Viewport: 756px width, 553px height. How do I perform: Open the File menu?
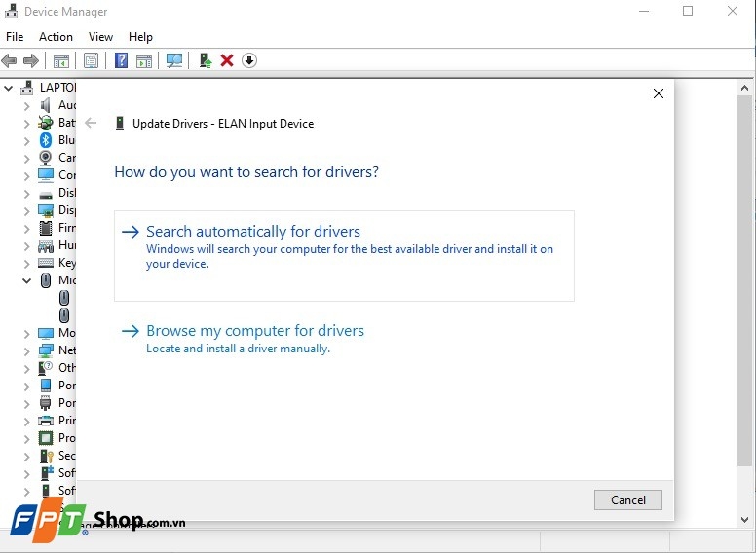pos(15,37)
